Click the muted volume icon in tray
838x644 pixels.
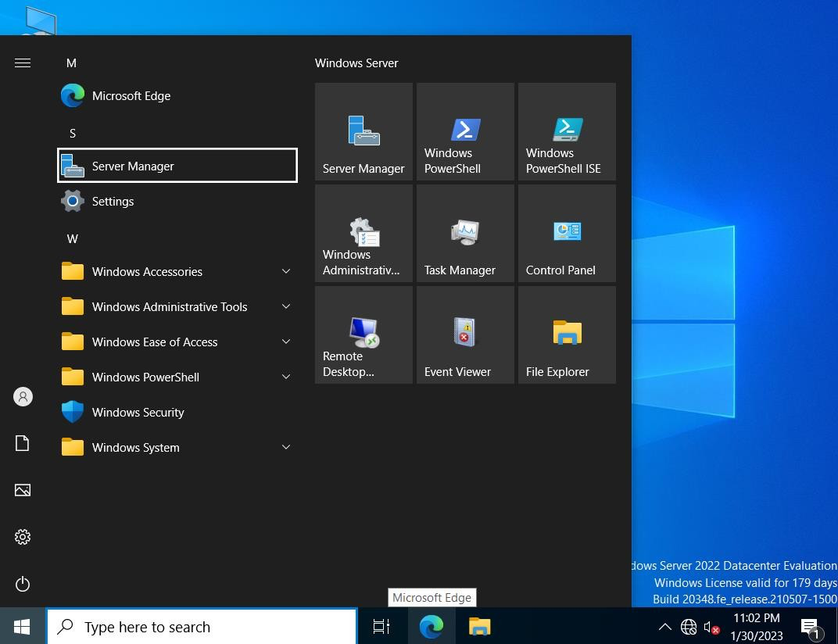[x=711, y=628]
